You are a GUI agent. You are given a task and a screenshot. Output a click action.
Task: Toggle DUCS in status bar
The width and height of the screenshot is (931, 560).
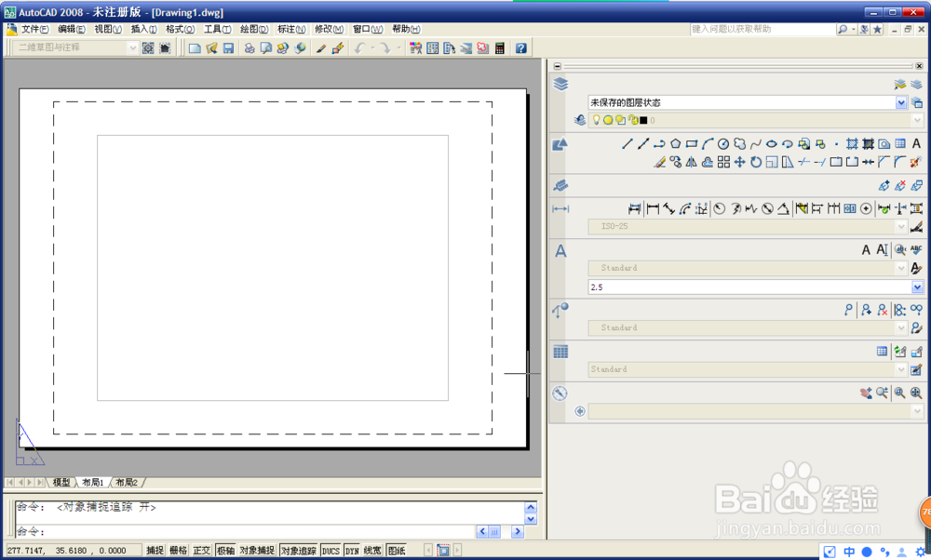point(331,551)
